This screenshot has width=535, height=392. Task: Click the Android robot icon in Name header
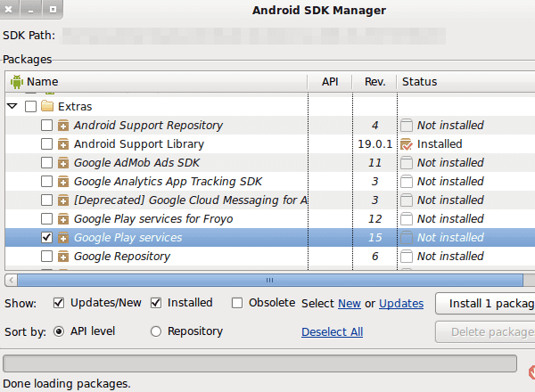pos(16,82)
